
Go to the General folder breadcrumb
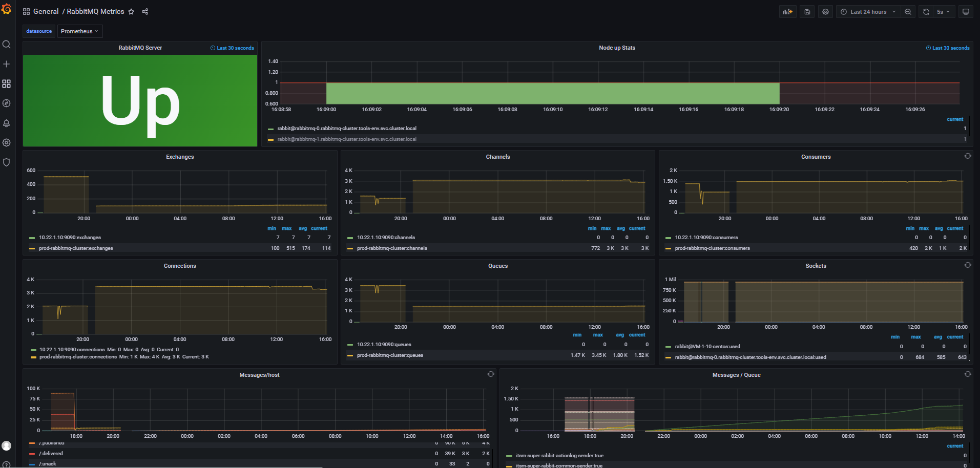[x=46, y=12]
